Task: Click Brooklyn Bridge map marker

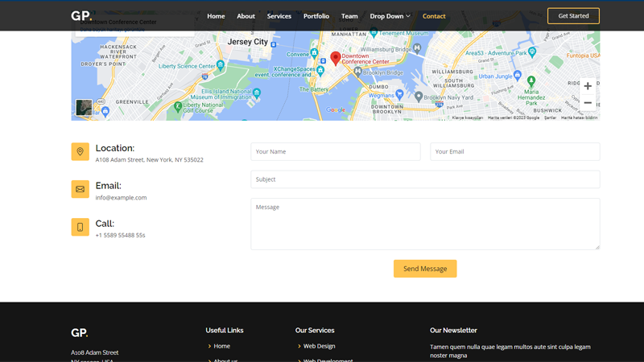Action: 357,72
